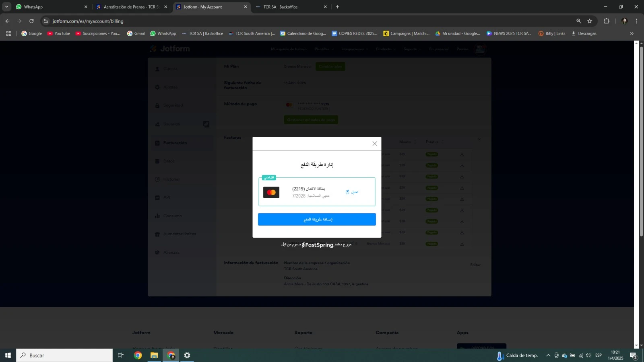Close the payment method dialog
The image size is (644, 362).
click(374, 143)
